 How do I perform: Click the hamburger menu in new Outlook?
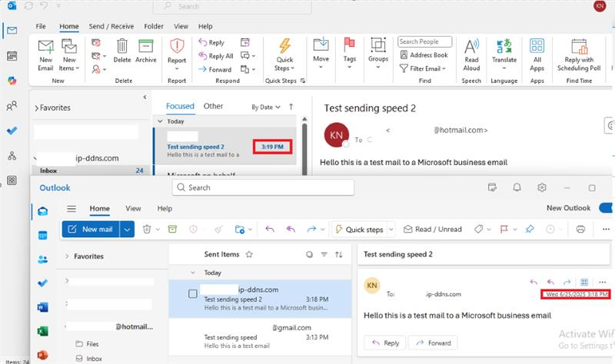pyautogui.click(x=71, y=208)
